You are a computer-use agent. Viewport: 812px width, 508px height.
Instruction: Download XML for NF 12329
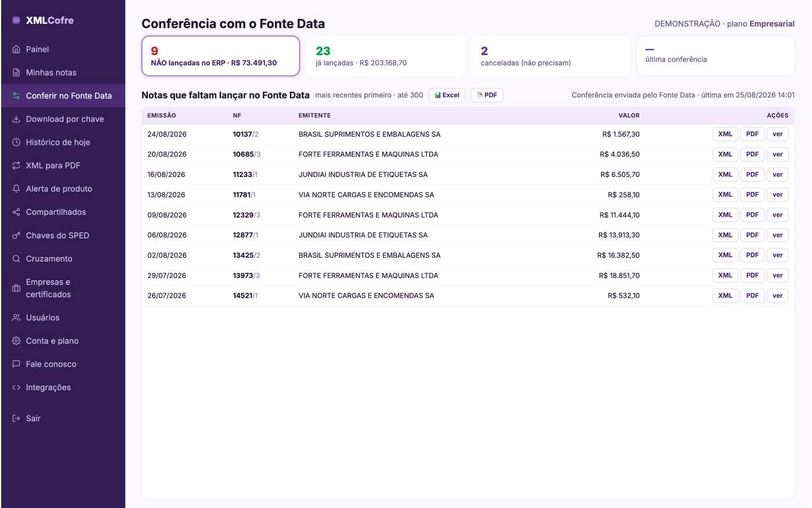(725, 215)
